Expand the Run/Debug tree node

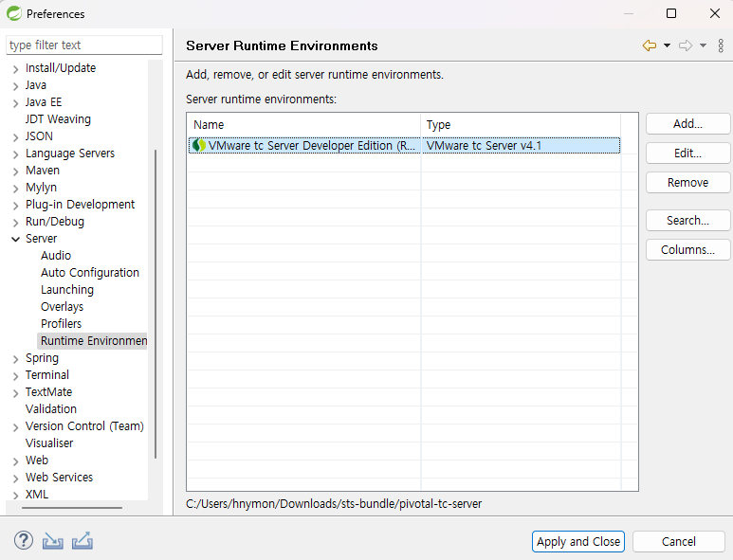click(x=15, y=223)
